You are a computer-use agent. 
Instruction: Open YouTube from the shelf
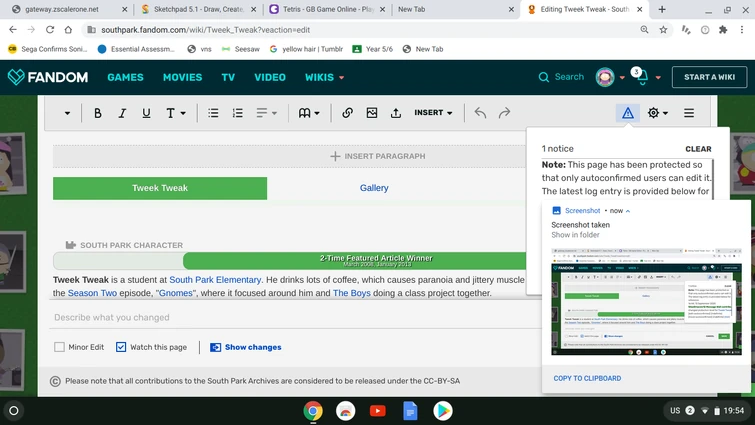378,411
